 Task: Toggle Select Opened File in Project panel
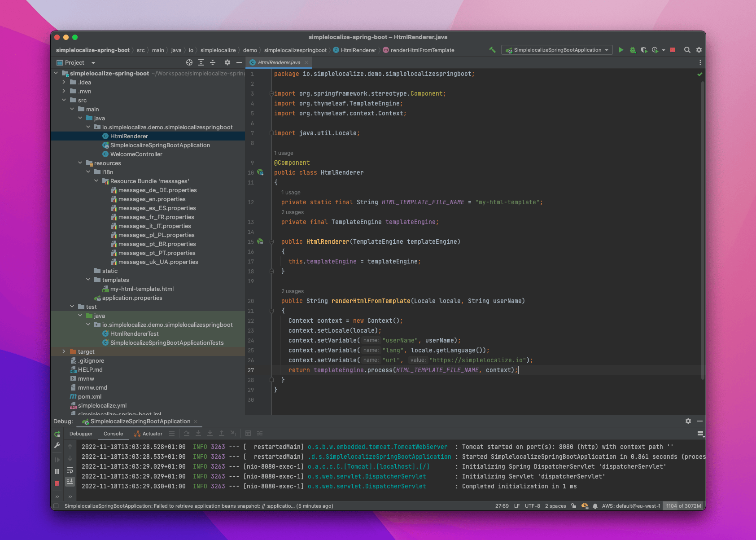click(x=189, y=62)
